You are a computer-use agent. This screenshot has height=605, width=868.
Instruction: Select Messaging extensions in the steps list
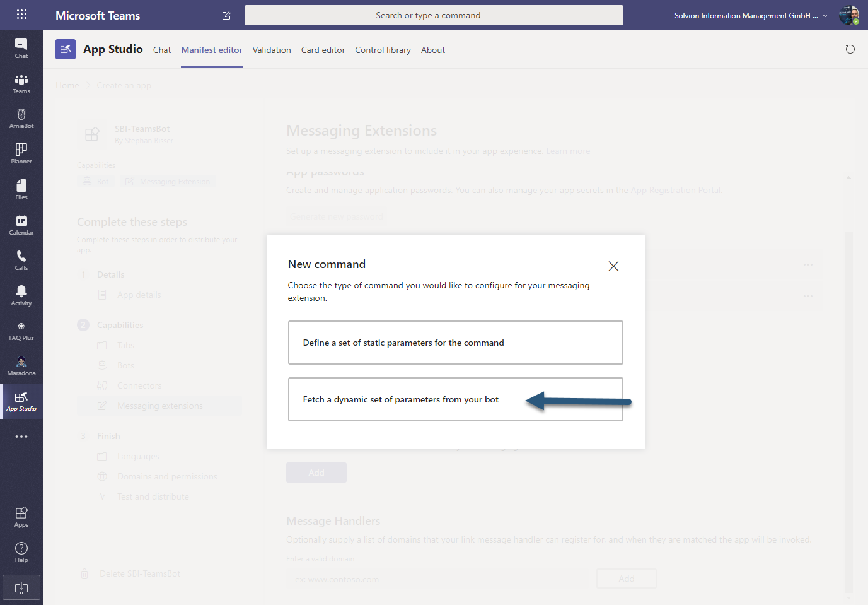click(x=159, y=406)
